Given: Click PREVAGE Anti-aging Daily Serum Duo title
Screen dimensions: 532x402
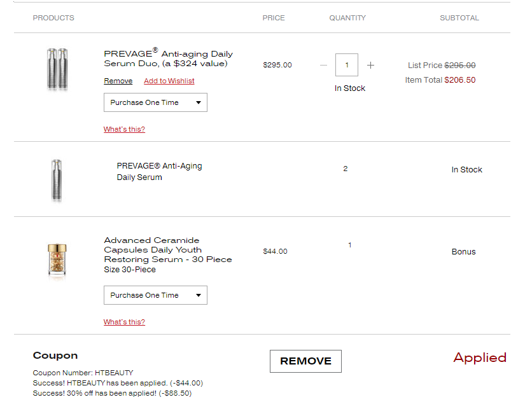Looking at the screenshot, I should click(168, 57).
